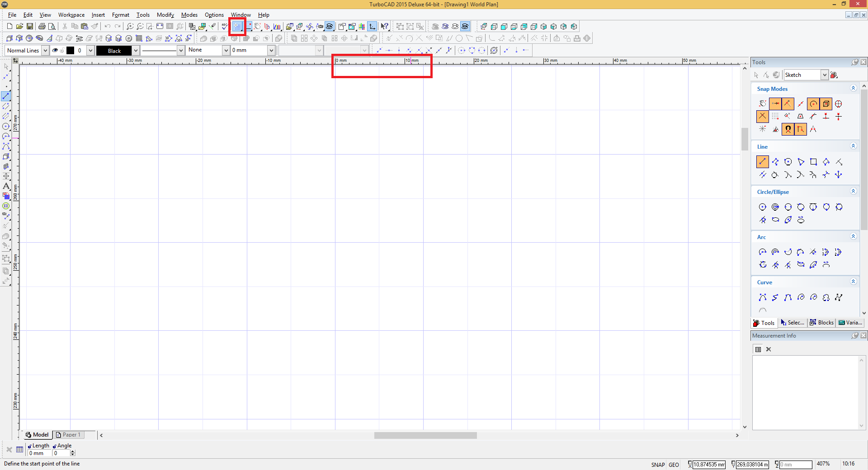Click the Save icon in the toolbar
This screenshot has height=470, width=868.
[x=30, y=27]
